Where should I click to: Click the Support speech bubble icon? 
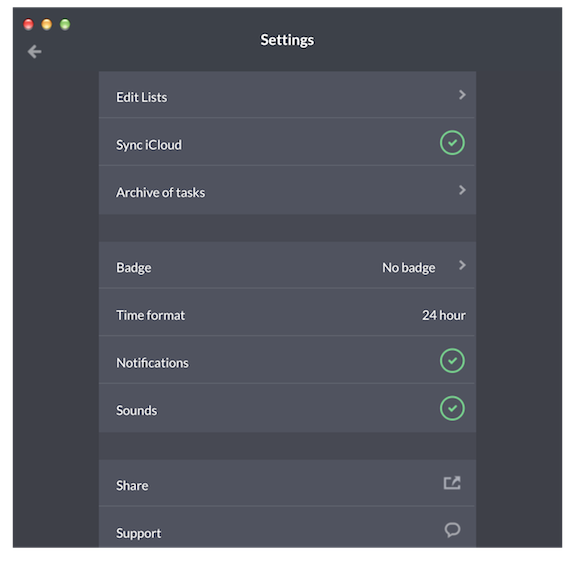point(452,530)
